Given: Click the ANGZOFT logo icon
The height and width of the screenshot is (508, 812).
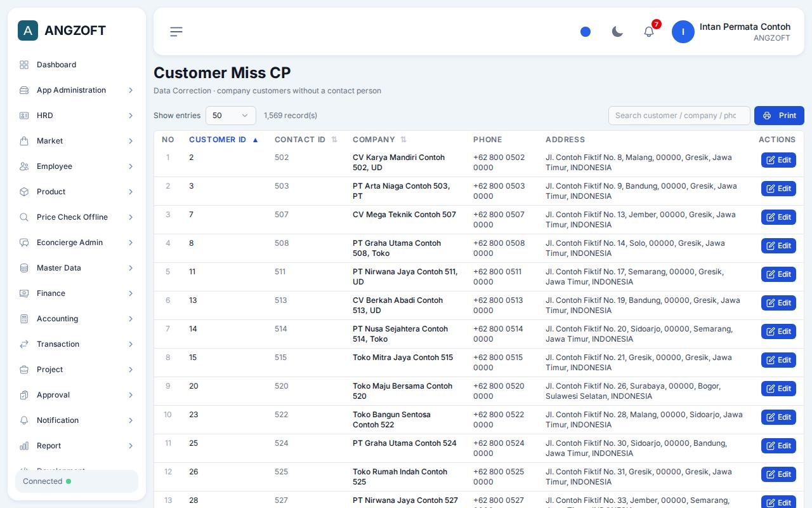Looking at the screenshot, I should [x=28, y=30].
